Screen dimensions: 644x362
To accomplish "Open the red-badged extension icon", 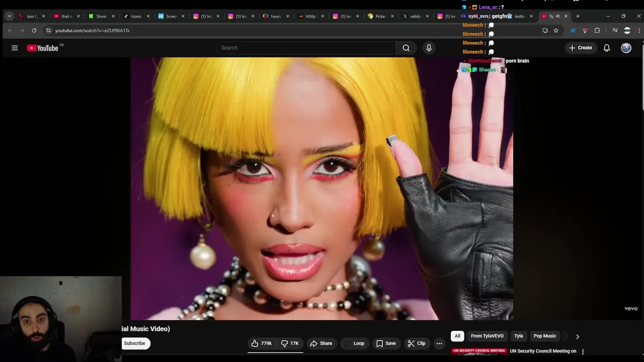I will coord(585,31).
